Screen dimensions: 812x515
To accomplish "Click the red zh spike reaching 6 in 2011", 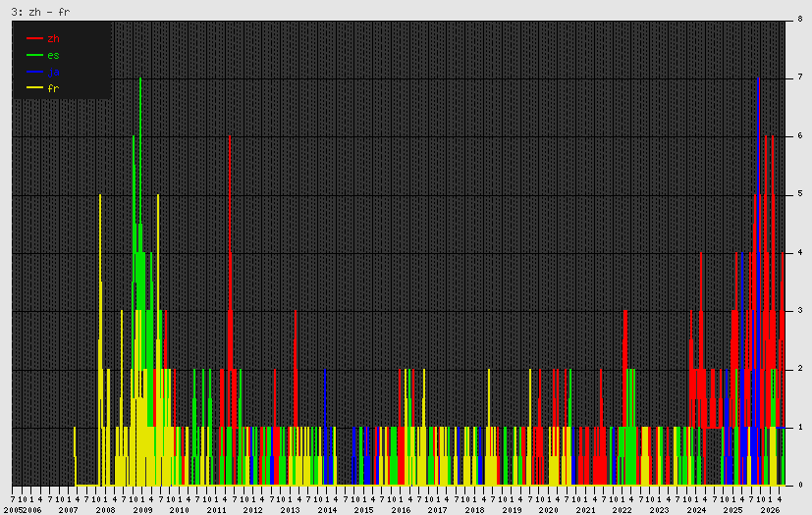I will click(x=230, y=282).
